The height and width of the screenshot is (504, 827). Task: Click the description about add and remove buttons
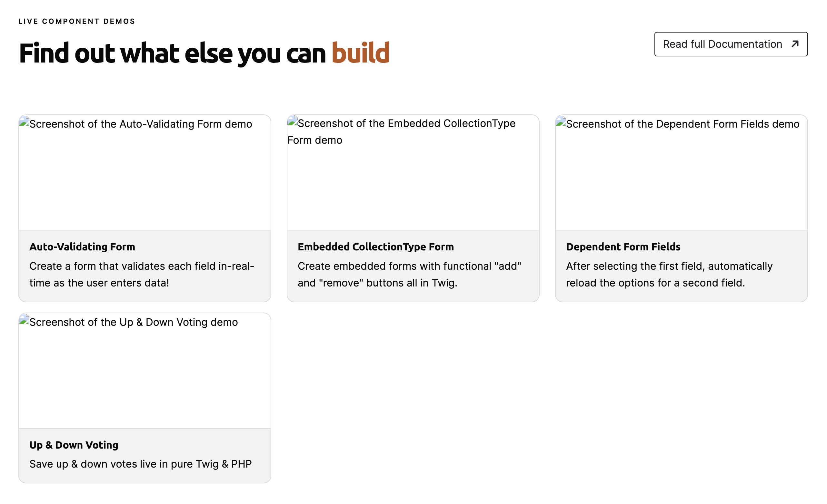(x=410, y=274)
